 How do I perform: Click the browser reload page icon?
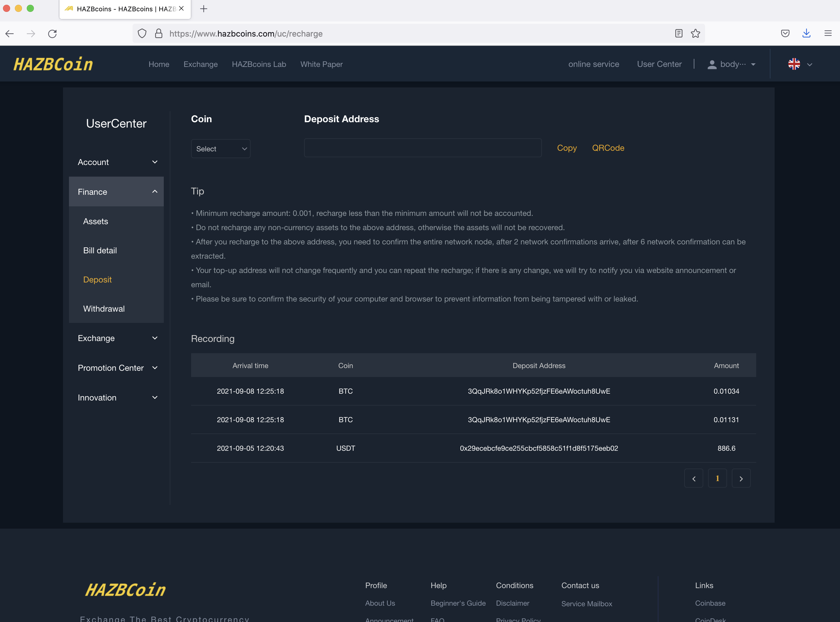(x=52, y=34)
